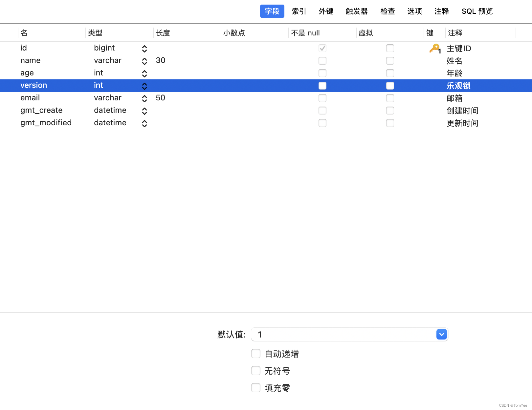Open the 触发器 tab
Image resolution: width=532 pixels, height=410 pixels.
(x=357, y=11)
